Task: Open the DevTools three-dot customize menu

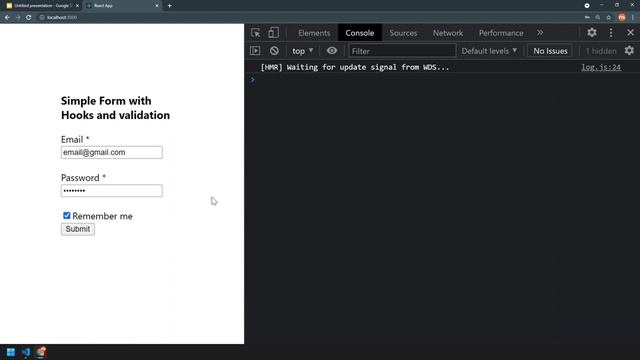Action: 611,33
